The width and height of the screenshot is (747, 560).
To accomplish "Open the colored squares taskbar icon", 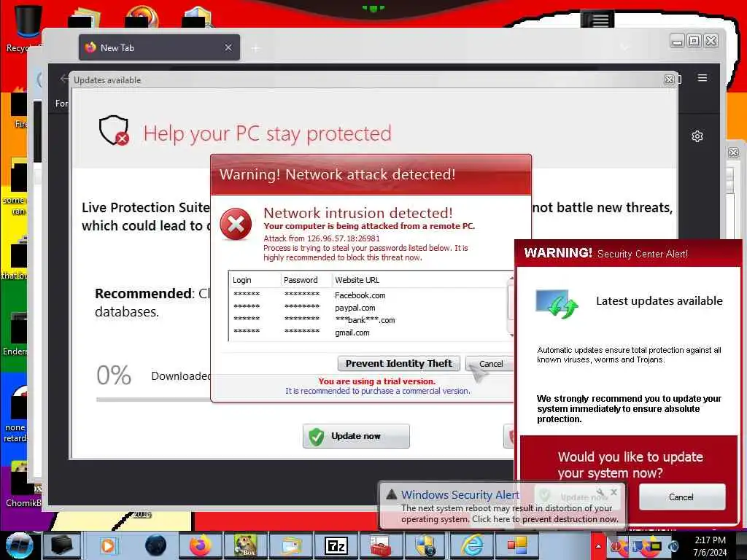I will pos(516,545).
